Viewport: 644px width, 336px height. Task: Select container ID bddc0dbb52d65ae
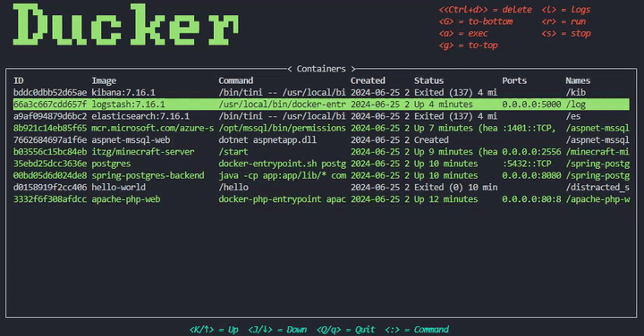point(50,92)
